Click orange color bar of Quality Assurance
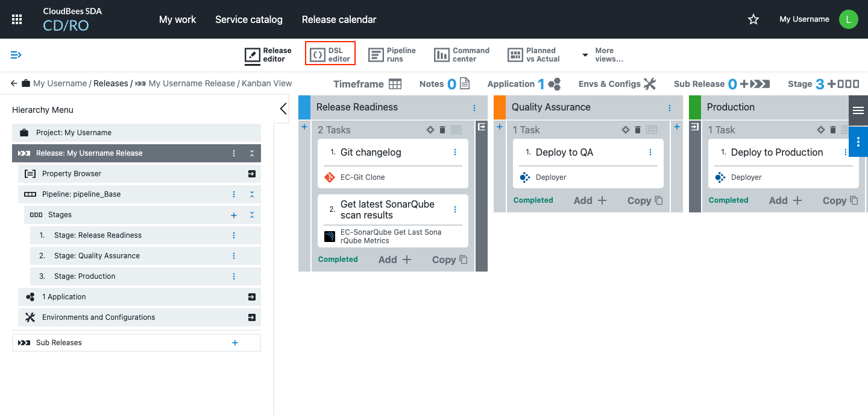The height and width of the screenshot is (417, 868). (x=500, y=107)
